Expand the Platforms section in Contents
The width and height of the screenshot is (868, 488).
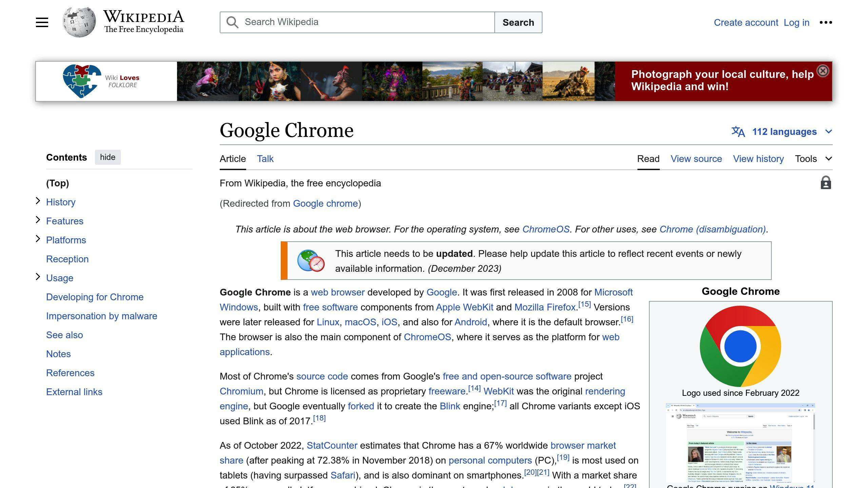coord(38,239)
